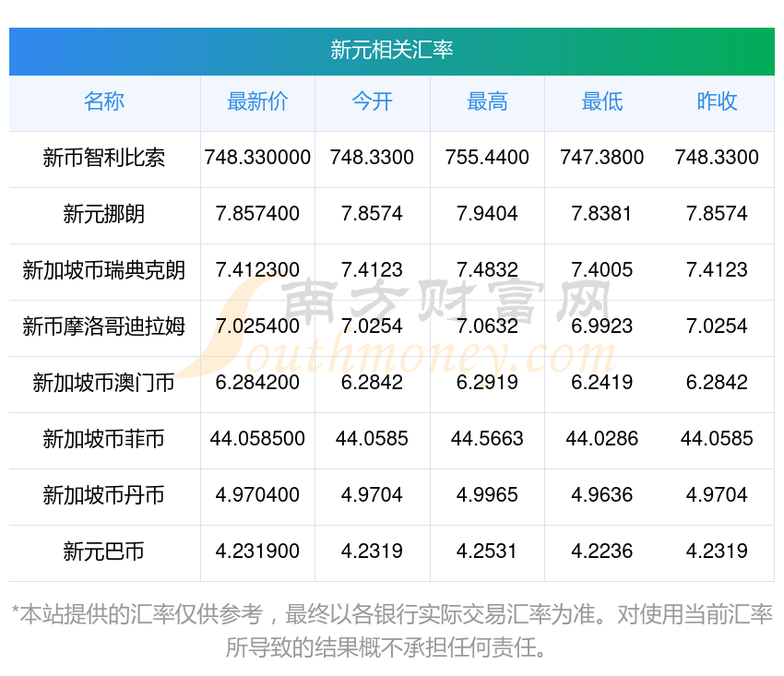Select the 新币摩洛哥迪拉姆 row name
784x676 pixels.
(104, 326)
